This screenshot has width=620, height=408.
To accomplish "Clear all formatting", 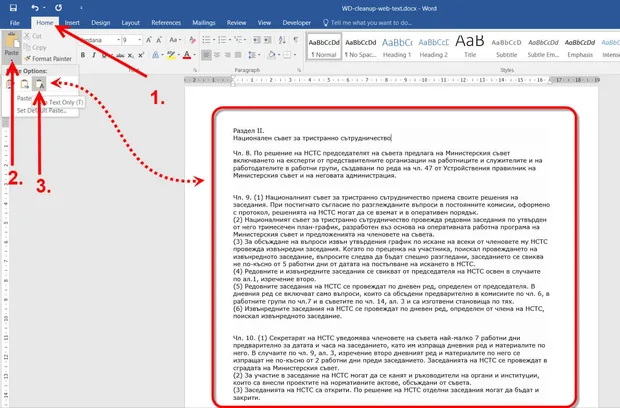I will point(192,40).
